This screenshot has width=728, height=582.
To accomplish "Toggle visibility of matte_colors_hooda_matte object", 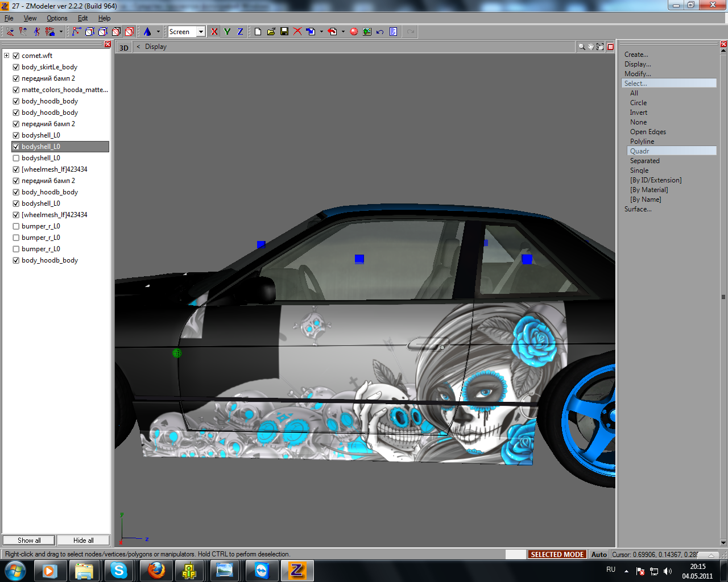I will pos(16,90).
